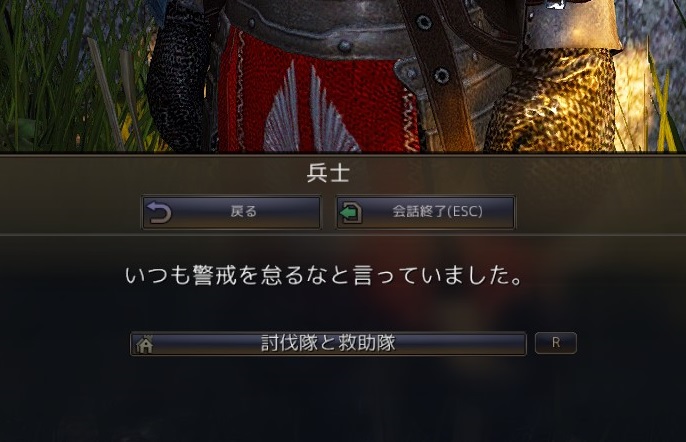End conversation via 会話終了(ESC) button
The image size is (686, 442).
coord(426,212)
